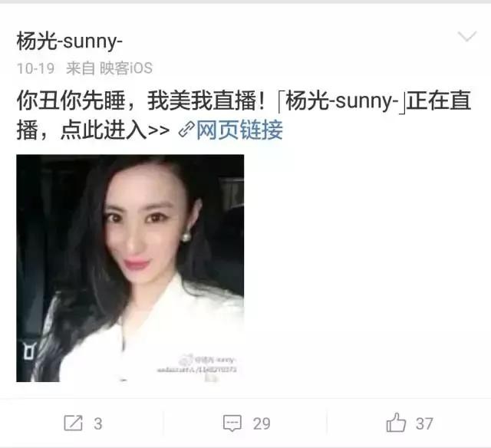The image size is (491, 448).
Task: Open the 网页链接 hyperlink
Action: point(239,130)
